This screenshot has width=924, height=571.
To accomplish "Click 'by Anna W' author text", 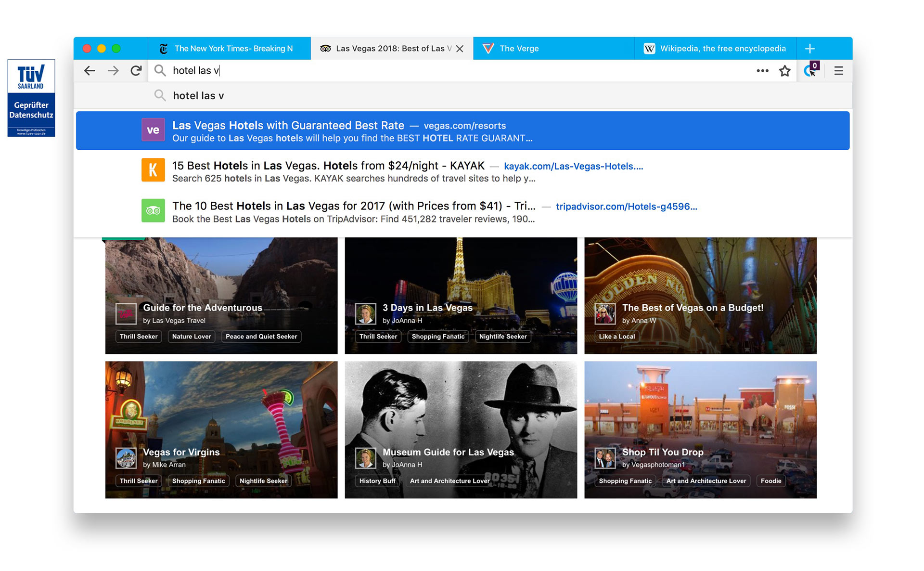I will click(x=639, y=321).
